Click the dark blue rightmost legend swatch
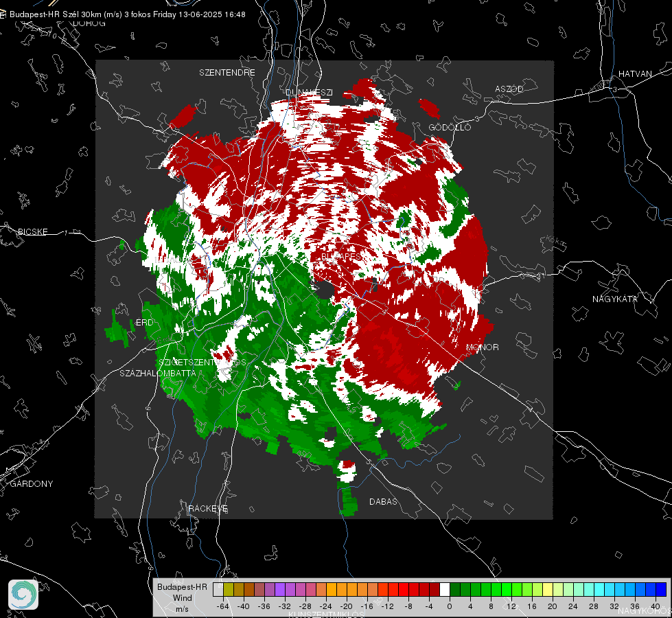 (x=661, y=590)
